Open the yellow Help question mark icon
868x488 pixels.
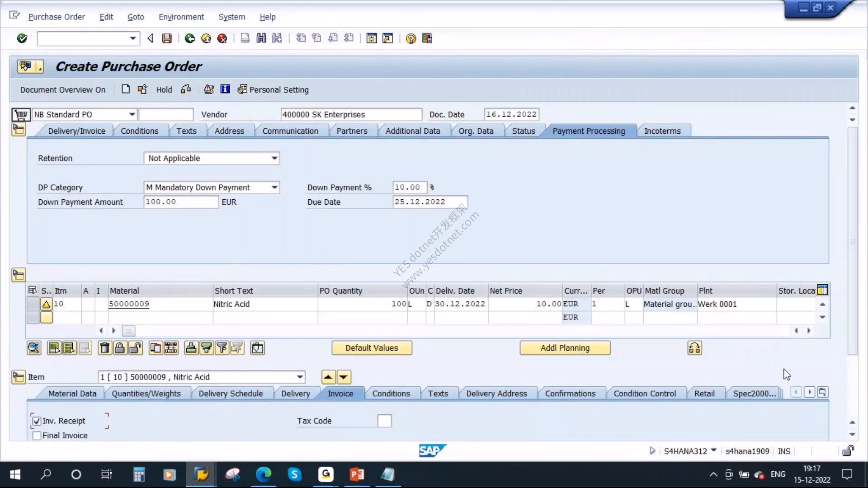coord(410,38)
